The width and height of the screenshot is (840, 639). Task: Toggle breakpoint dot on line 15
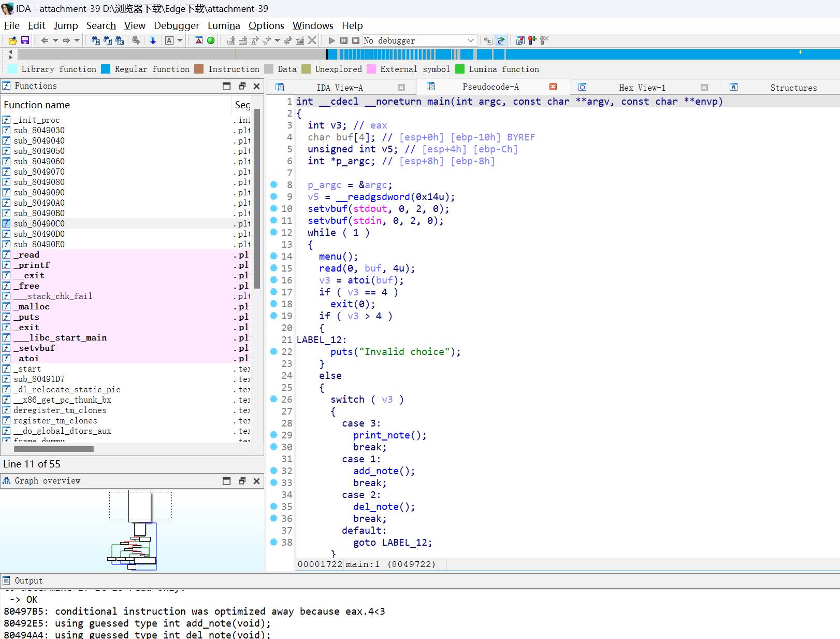point(273,268)
